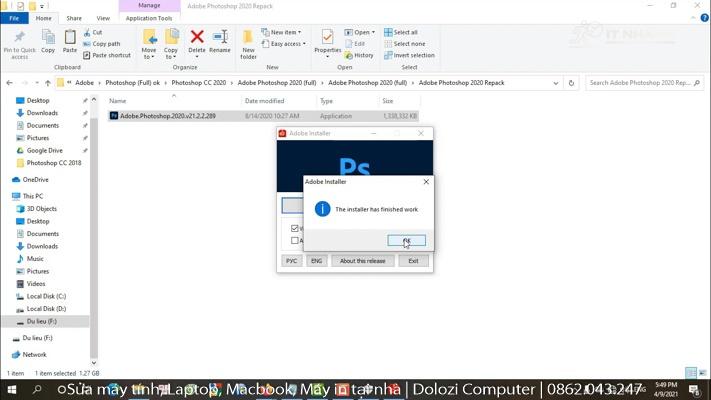Select Adobe.Photoshop.2020 application file

point(167,116)
